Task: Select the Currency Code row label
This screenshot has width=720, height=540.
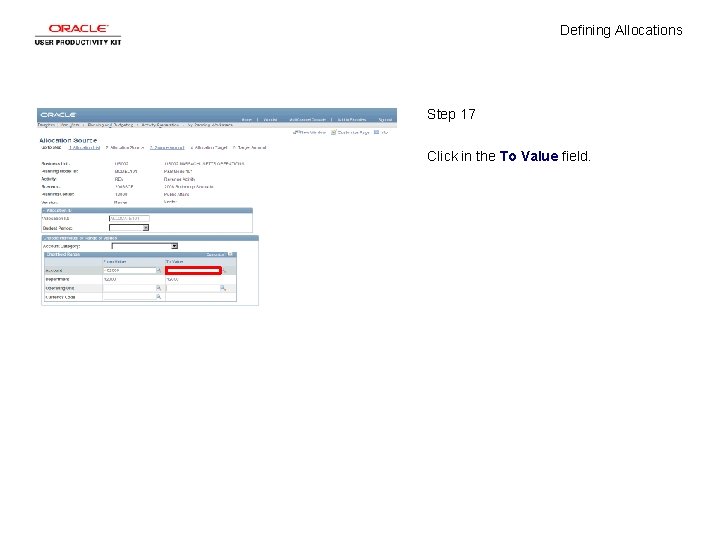Action: [60, 297]
